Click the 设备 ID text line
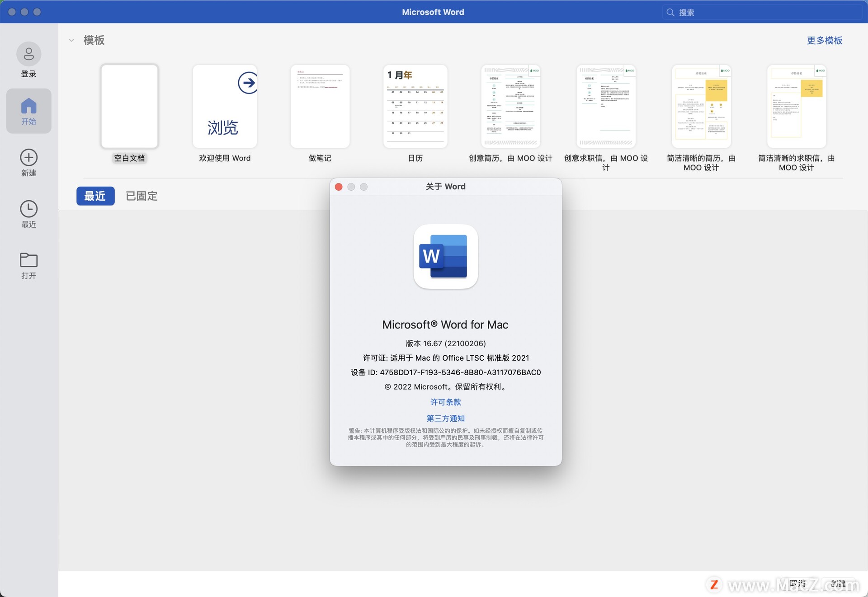The height and width of the screenshot is (597, 868). tap(446, 372)
